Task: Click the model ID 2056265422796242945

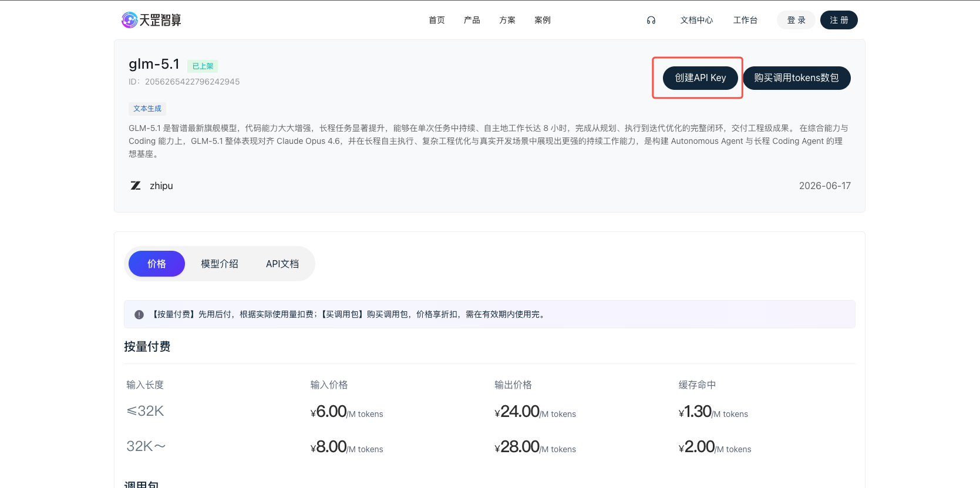Action: click(x=192, y=82)
